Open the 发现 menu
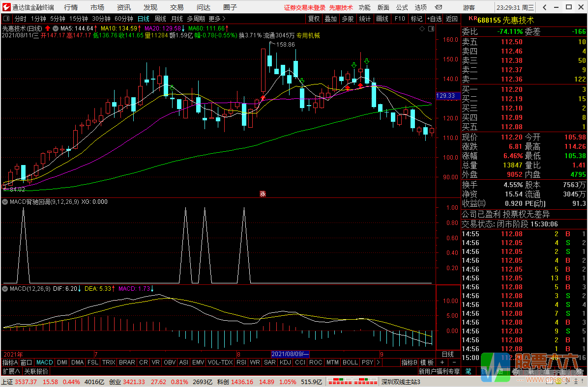Viewport: 588px width, 387px height. (150, 7)
